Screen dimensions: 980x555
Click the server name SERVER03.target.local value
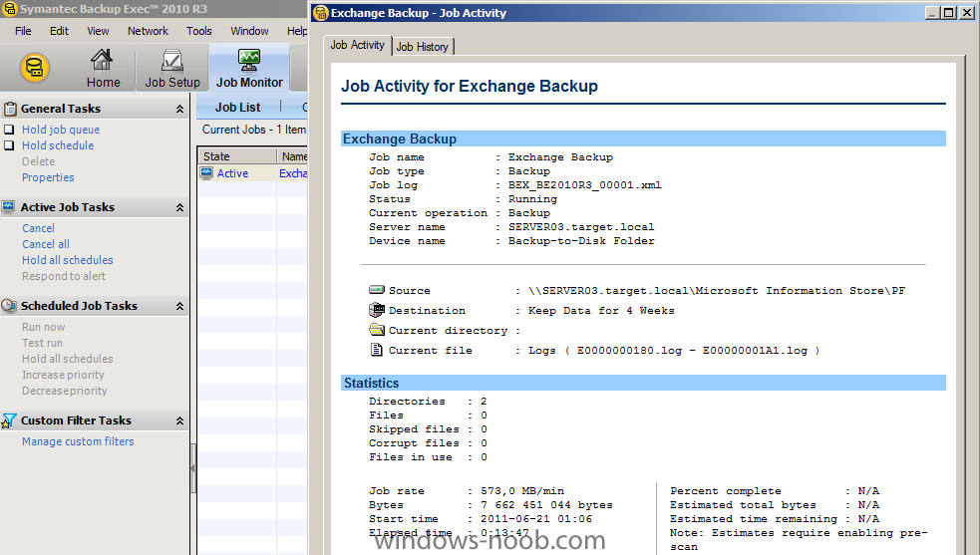click(x=581, y=227)
